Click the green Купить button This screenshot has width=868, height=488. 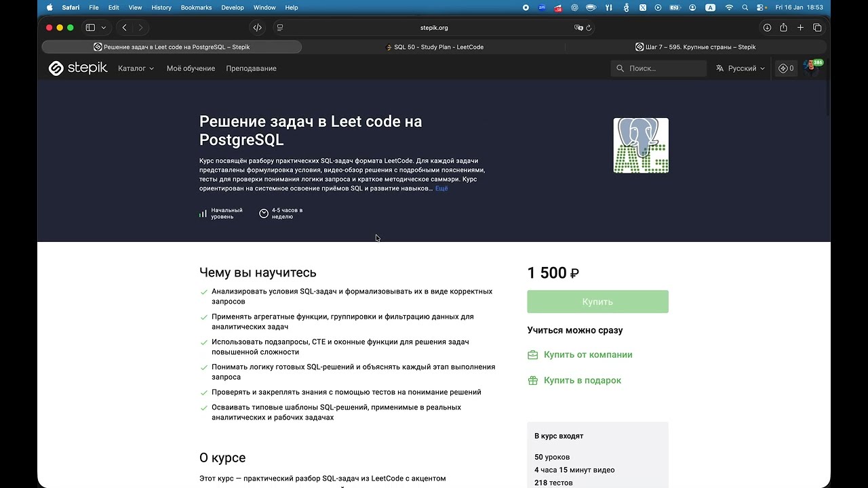coord(597,302)
